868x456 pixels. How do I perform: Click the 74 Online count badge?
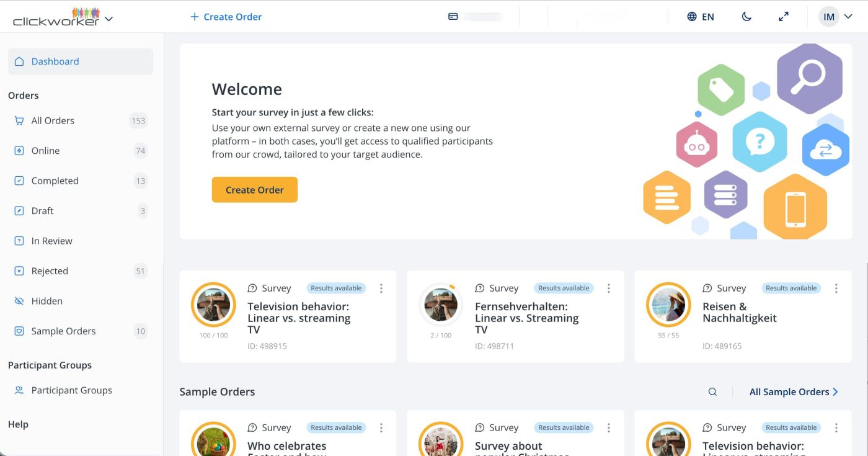141,151
